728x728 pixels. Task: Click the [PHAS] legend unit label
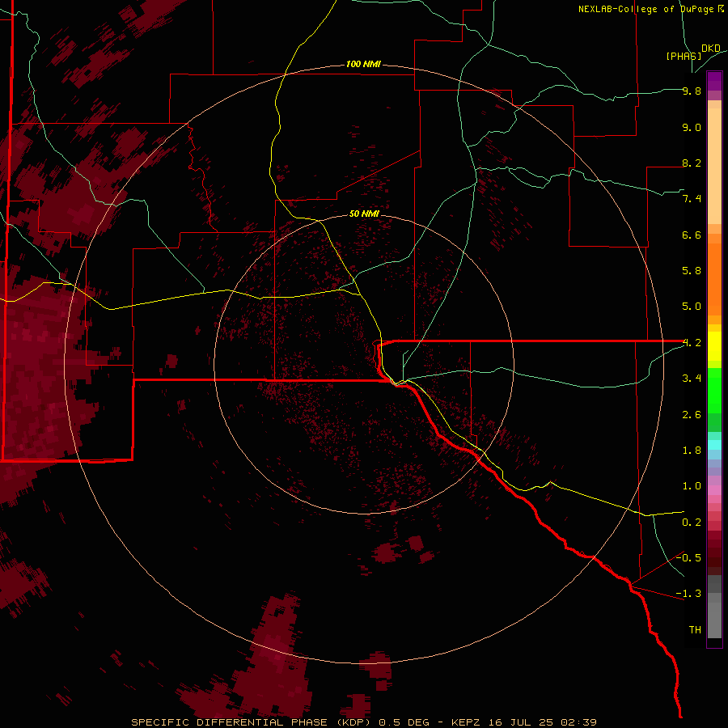coord(684,56)
